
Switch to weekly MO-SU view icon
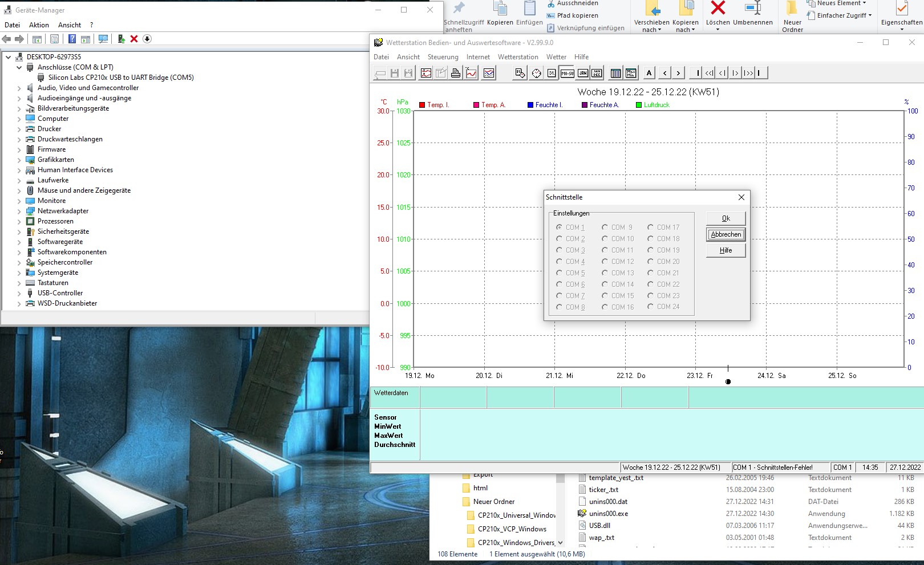pyautogui.click(x=566, y=73)
